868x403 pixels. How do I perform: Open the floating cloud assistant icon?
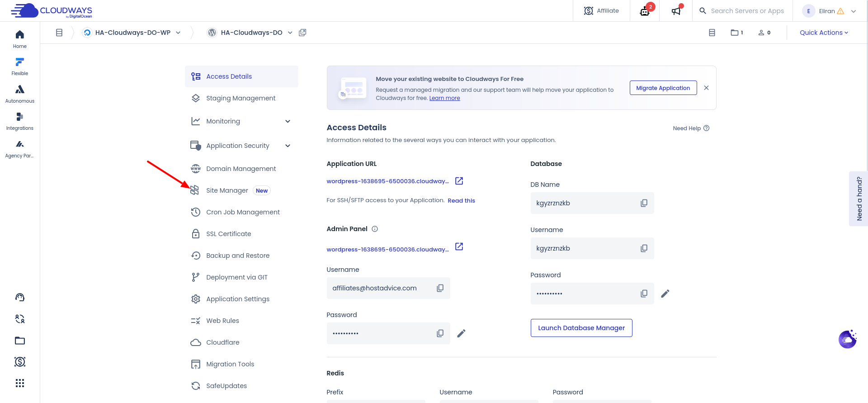(x=848, y=339)
